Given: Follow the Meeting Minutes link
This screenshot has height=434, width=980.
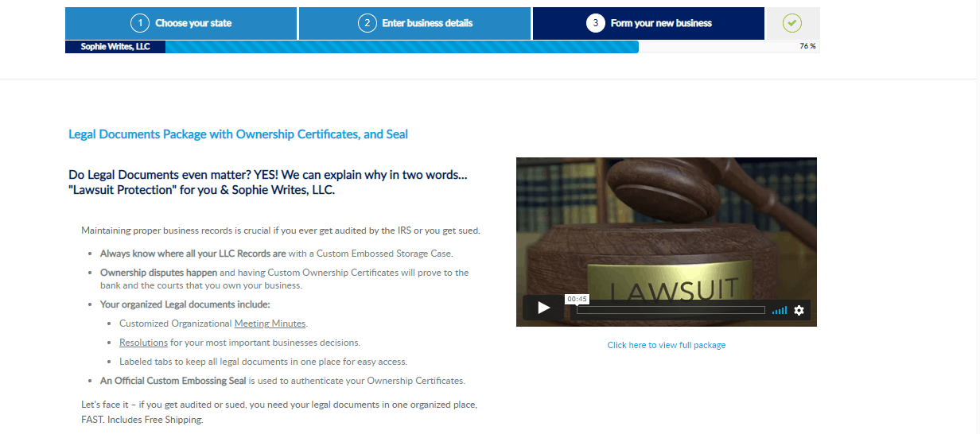Looking at the screenshot, I should 270,324.
